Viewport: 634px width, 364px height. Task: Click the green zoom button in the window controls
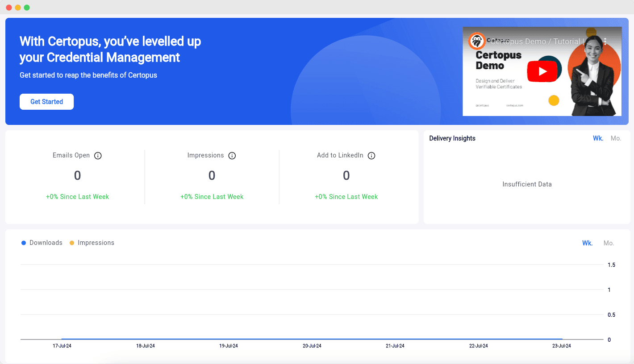[27, 7]
